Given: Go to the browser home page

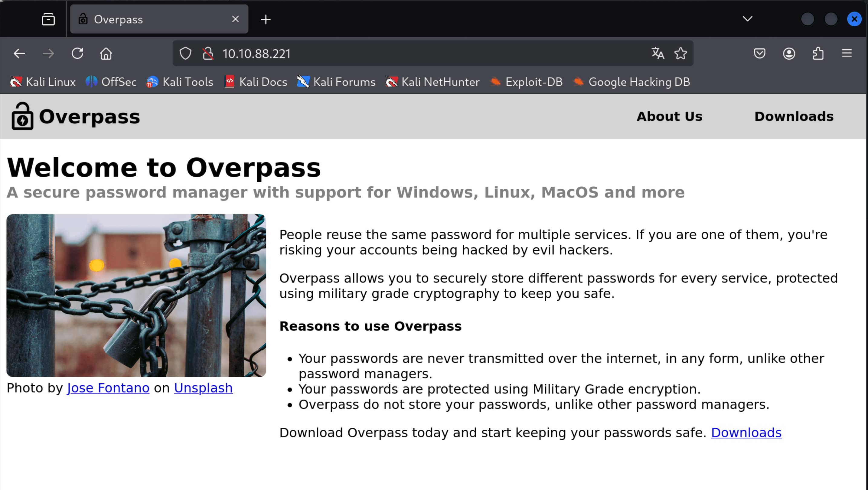Looking at the screenshot, I should pyautogui.click(x=106, y=54).
